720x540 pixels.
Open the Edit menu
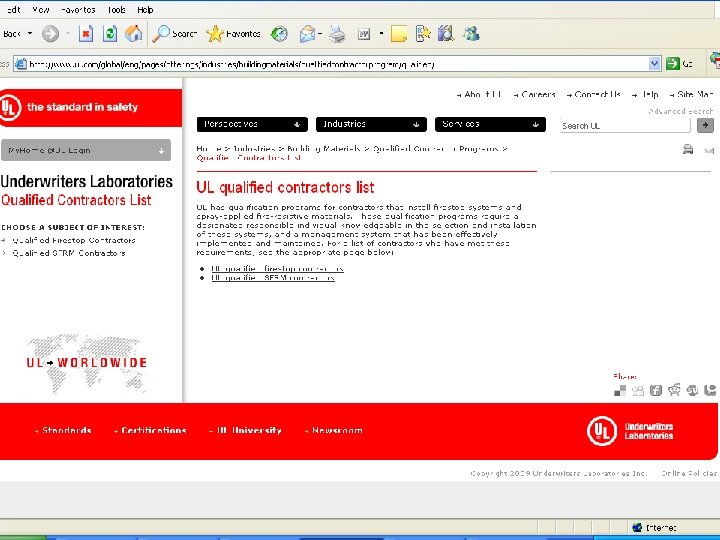(13, 10)
